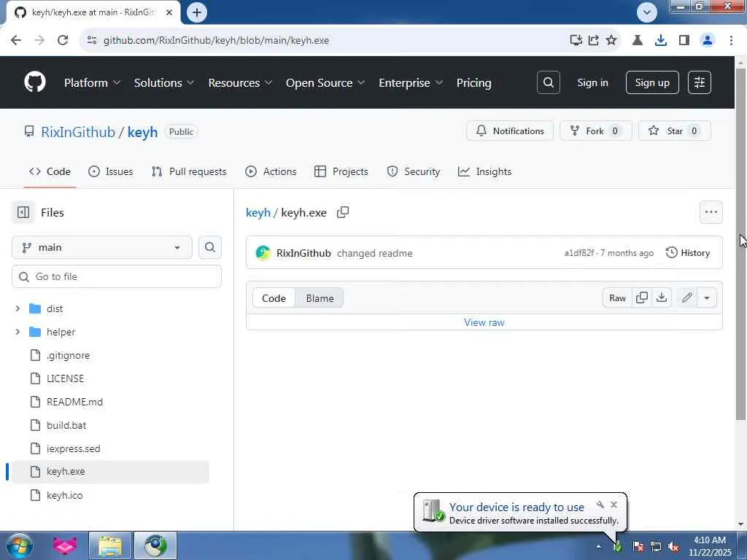Star the keyh repository

pyautogui.click(x=675, y=131)
